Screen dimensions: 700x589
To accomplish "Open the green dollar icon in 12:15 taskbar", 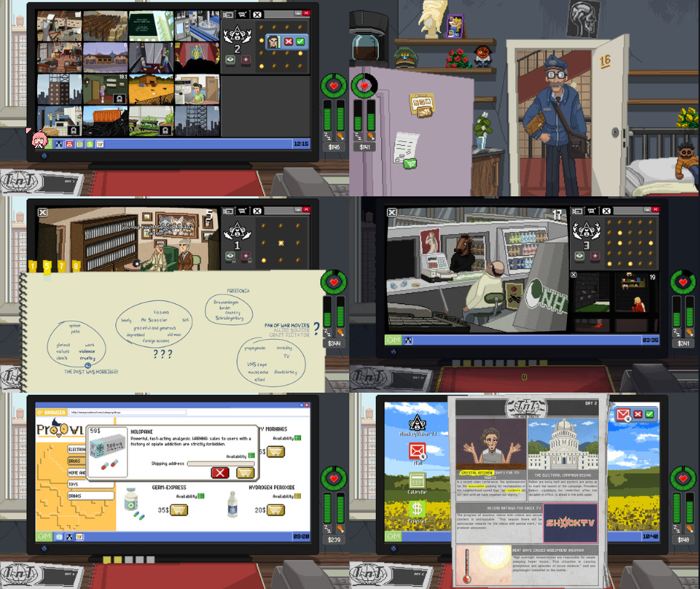I will point(90,144).
